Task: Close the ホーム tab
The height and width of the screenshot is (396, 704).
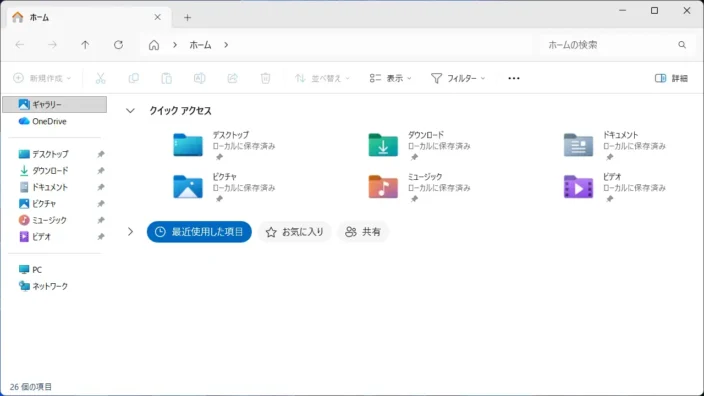Action: 158,17
